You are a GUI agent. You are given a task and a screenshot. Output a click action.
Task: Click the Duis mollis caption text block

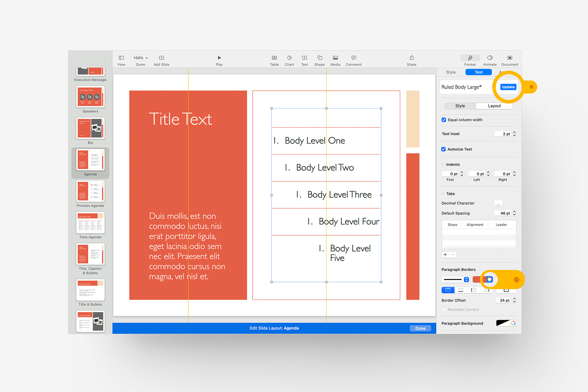coord(187,246)
